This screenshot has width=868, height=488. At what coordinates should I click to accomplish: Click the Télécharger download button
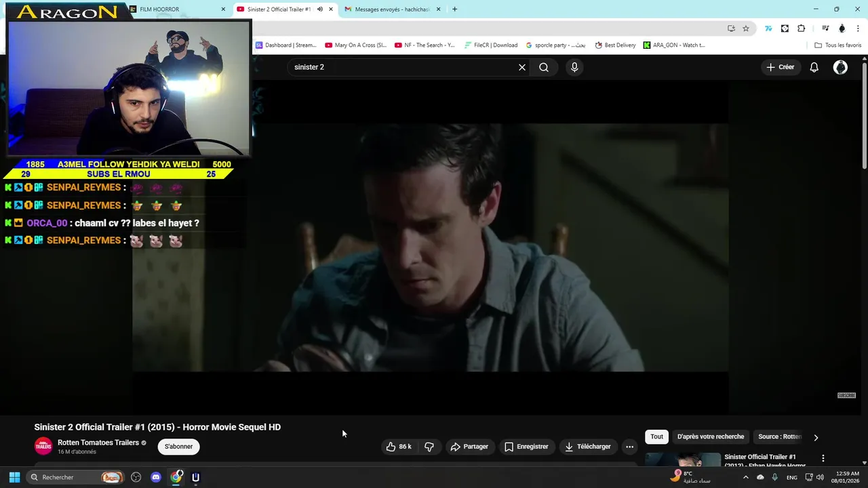587,447
